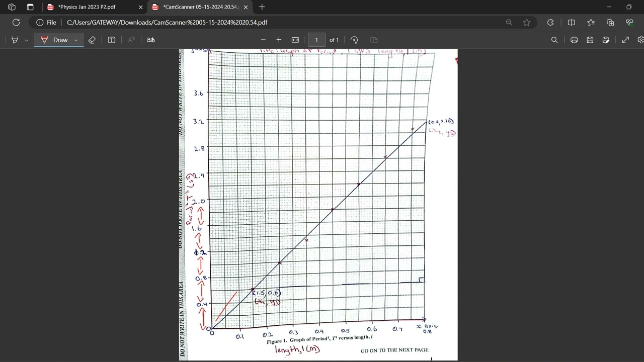Expand the Highlight color options dropdown

point(26,40)
